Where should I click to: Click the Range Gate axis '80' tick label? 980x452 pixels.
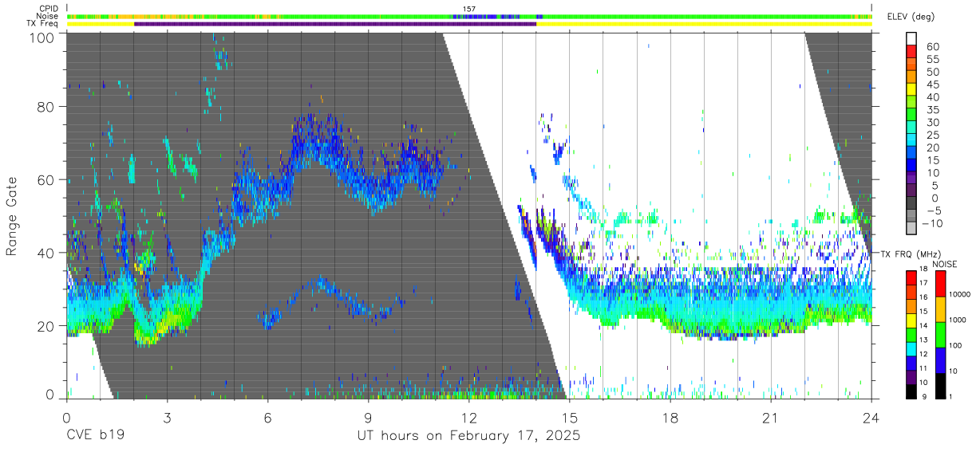[46, 106]
